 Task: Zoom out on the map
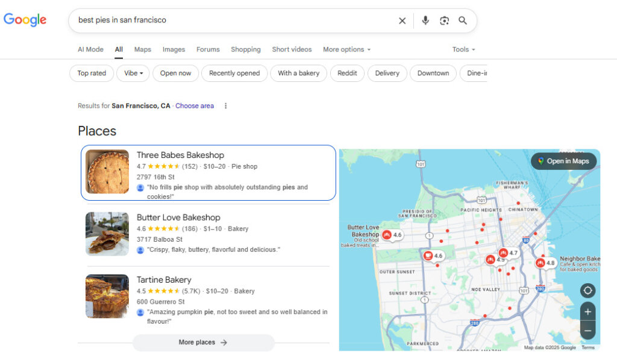point(587,330)
